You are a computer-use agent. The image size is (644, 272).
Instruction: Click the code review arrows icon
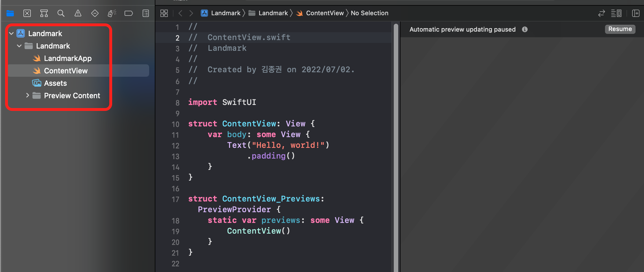tap(602, 13)
